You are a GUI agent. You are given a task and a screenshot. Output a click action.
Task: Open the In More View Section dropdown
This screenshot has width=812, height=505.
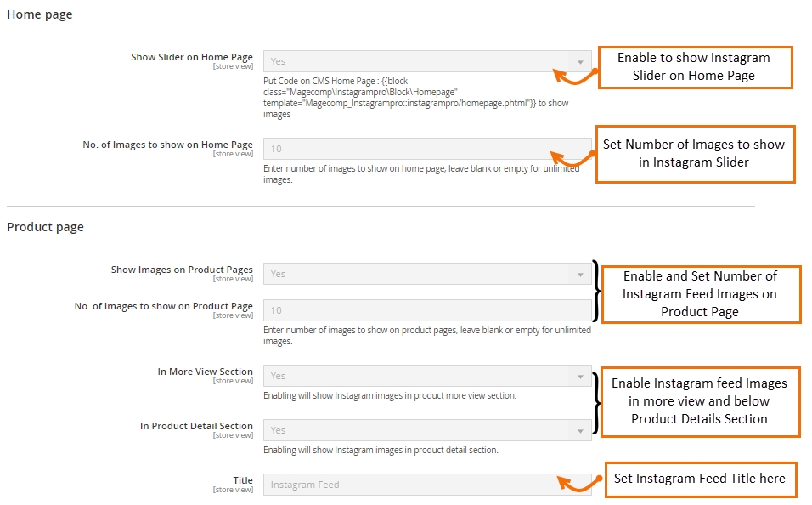[x=427, y=376]
